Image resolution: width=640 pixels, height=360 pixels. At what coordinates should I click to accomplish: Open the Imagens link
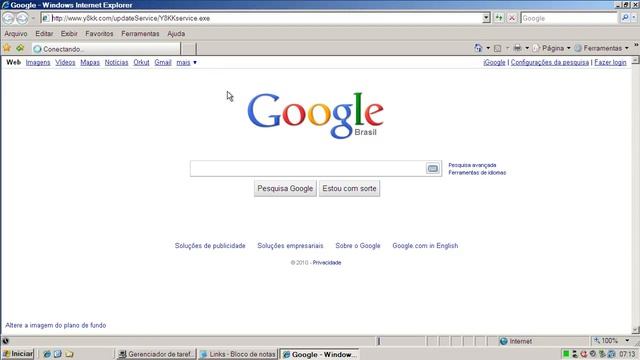click(x=38, y=62)
